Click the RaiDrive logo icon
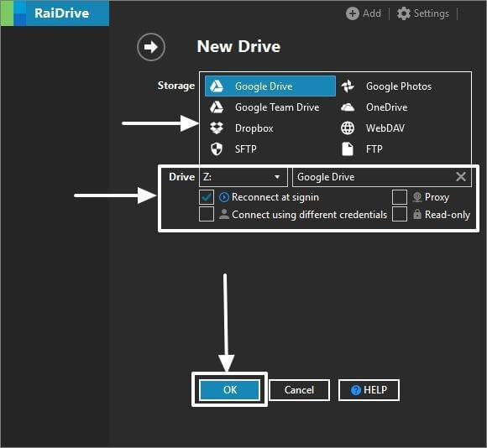Image resolution: width=487 pixels, height=448 pixels. (x=13, y=13)
